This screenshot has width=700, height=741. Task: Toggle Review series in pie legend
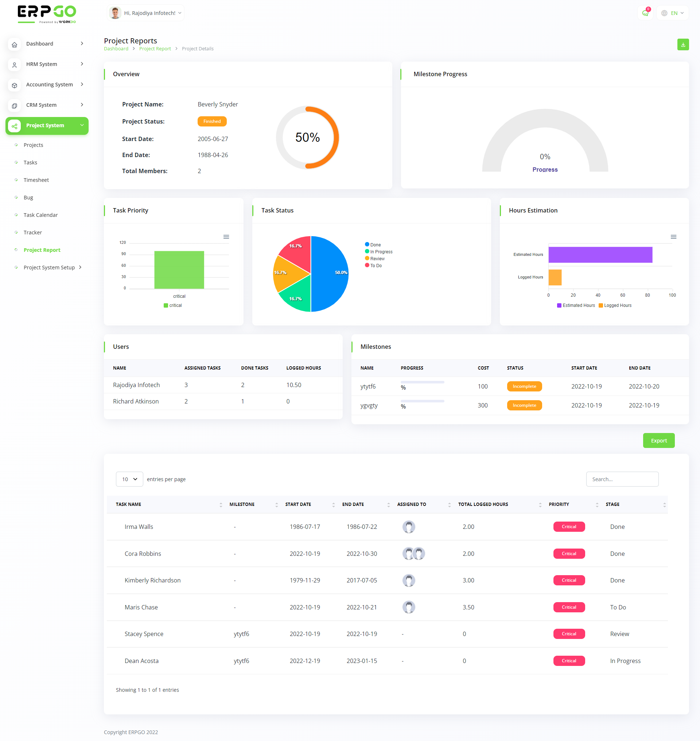[x=375, y=258]
